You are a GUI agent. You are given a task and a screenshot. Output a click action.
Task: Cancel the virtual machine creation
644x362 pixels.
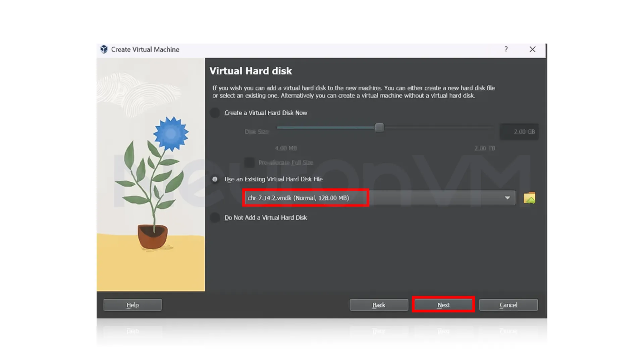pos(508,305)
